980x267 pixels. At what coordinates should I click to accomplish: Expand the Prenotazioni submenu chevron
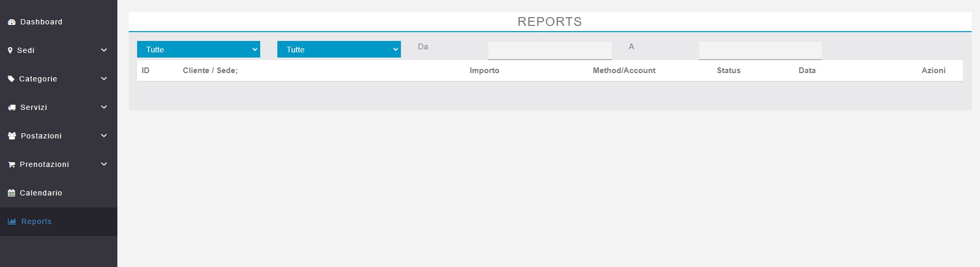(104, 164)
